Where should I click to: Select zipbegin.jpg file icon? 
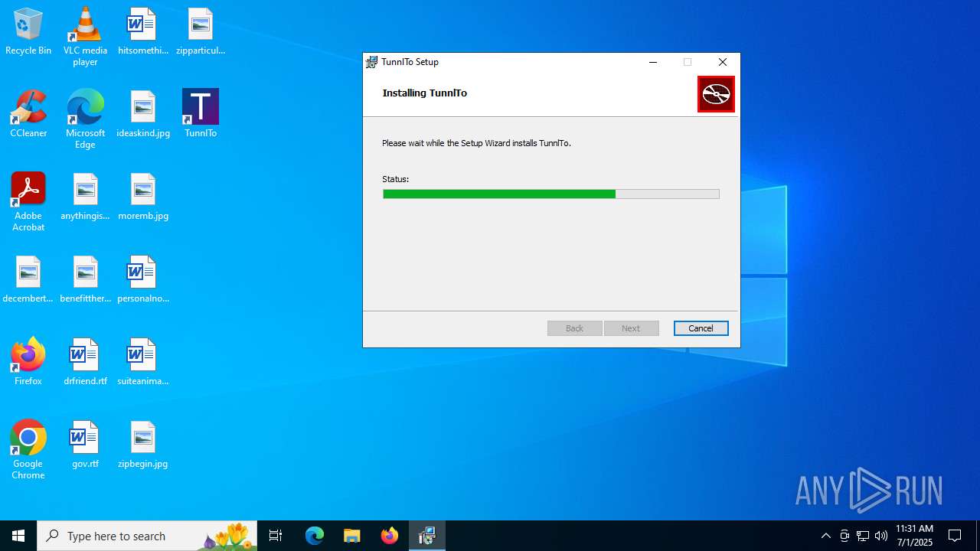[x=142, y=445]
